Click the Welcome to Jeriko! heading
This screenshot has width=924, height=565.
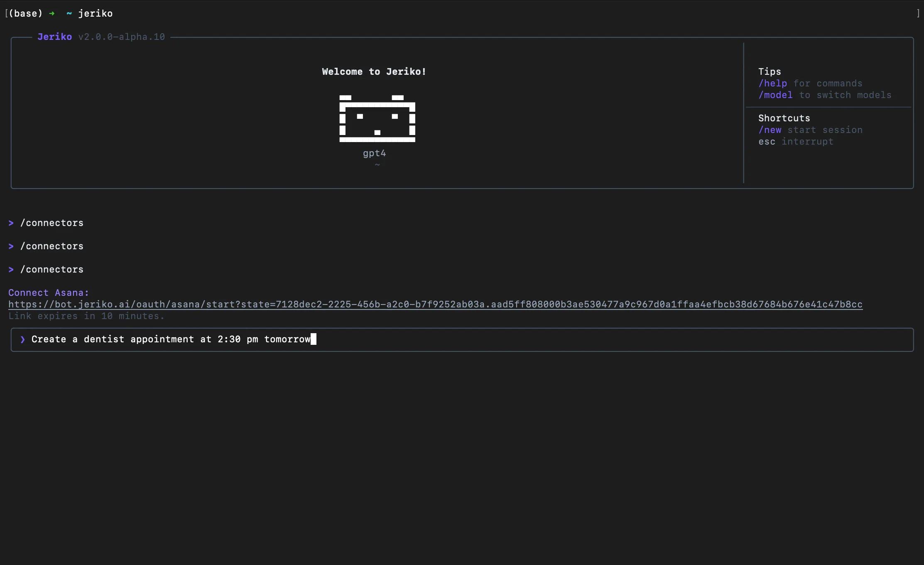[x=374, y=72]
